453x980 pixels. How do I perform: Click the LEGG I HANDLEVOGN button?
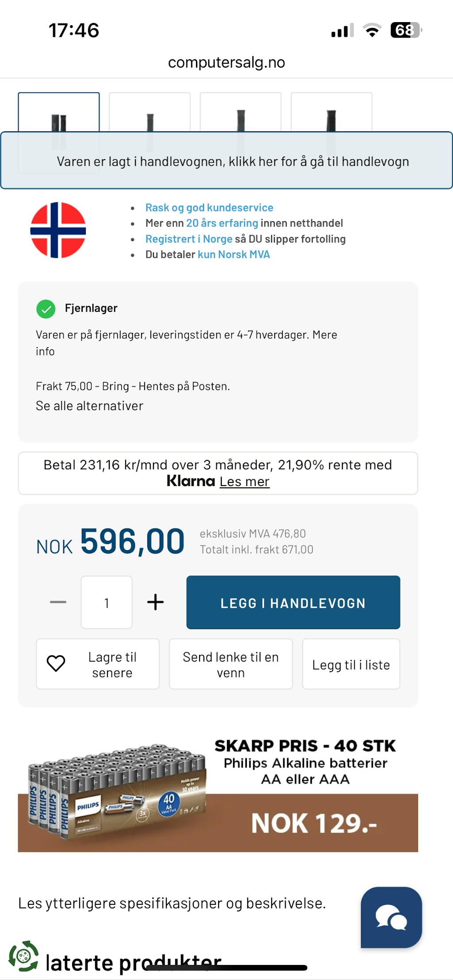(293, 602)
